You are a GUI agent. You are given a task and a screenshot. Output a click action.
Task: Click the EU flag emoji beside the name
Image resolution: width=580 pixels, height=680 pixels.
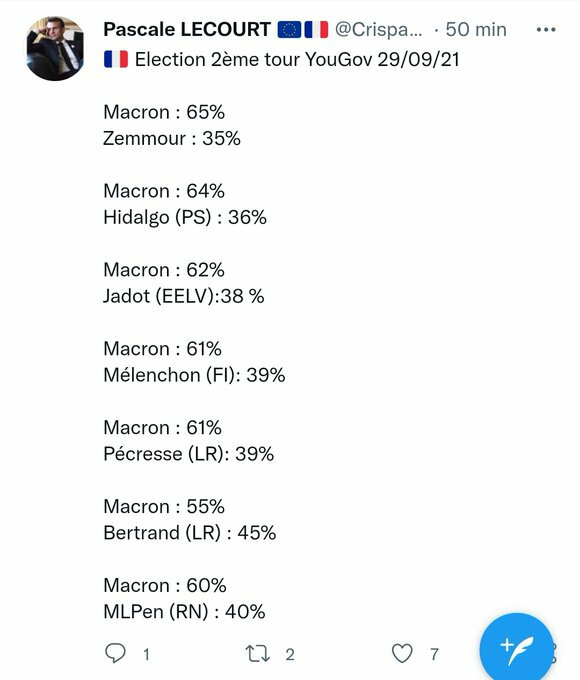(289, 30)
